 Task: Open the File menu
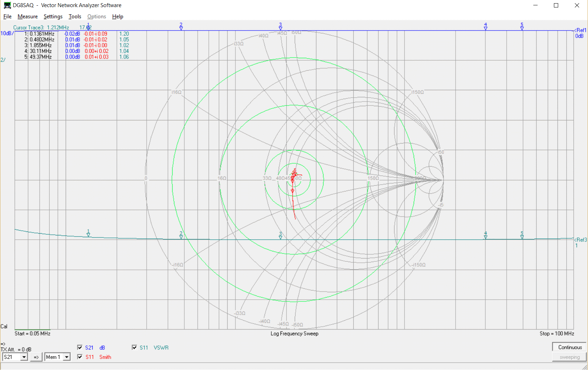pos(7,16)
